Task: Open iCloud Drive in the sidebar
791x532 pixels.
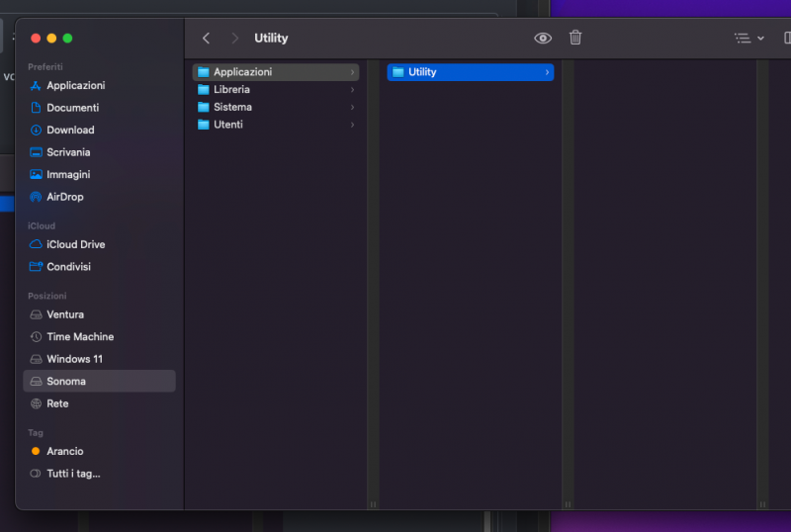Action: click(100, 245)
